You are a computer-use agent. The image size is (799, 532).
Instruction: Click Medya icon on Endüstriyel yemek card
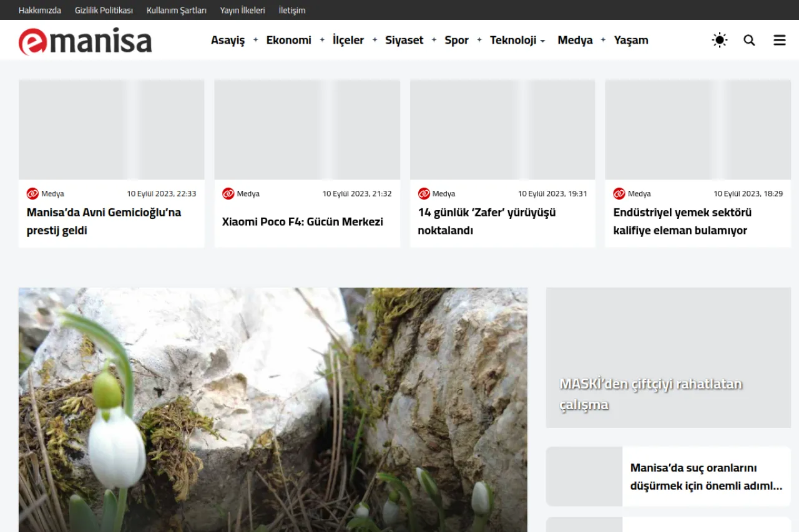pos(619,193)
